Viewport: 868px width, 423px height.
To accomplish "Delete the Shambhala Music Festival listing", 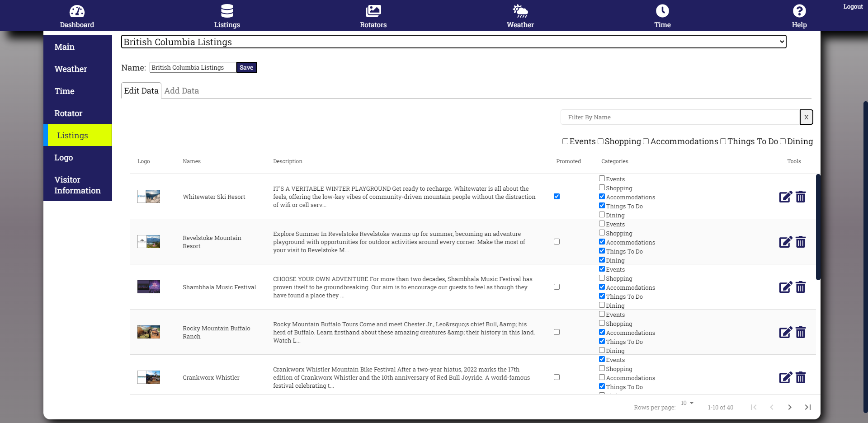I will pyautogui.click(x=801, y=287).
